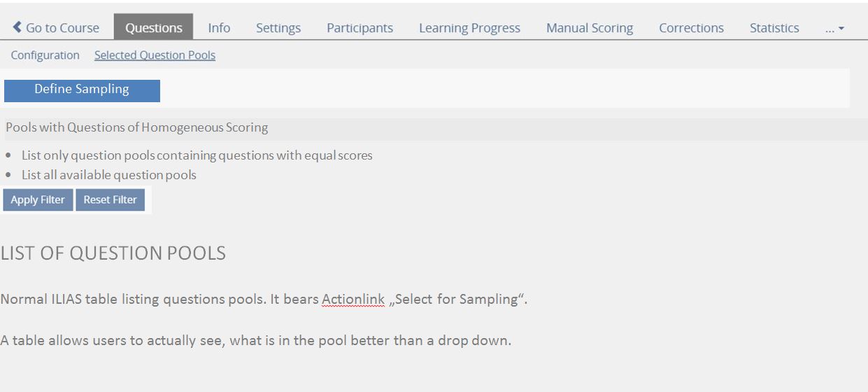
Task: Switch to the Corrections tab
Action: pos(691,28)
